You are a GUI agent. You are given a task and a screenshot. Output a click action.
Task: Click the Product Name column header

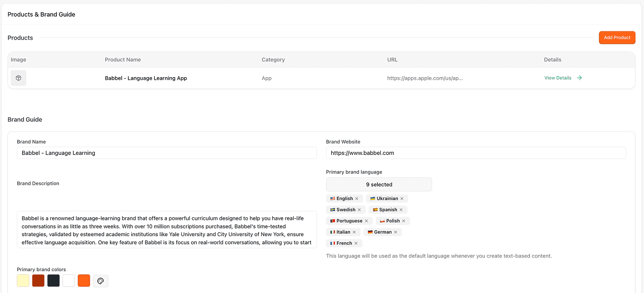point(123,59)
